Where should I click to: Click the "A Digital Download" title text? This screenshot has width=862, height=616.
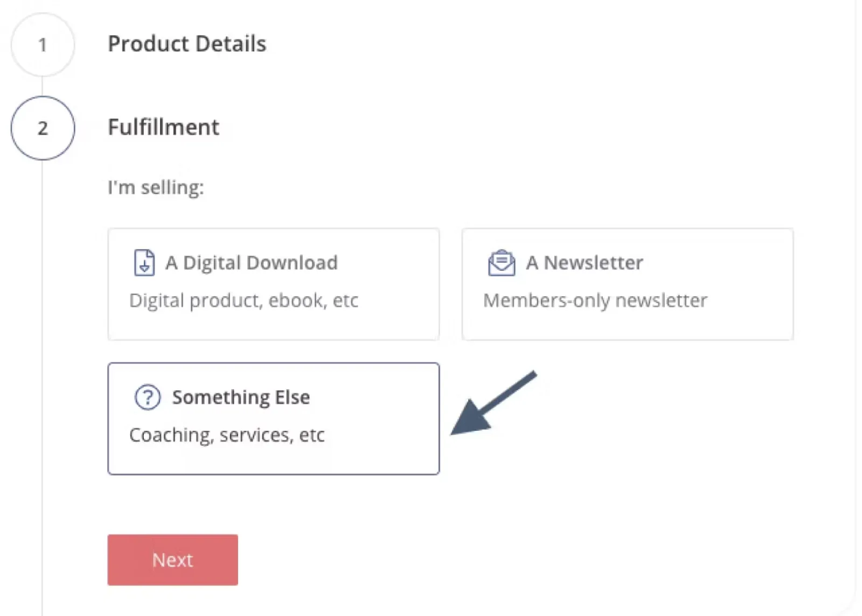click(x=251, y=263)
